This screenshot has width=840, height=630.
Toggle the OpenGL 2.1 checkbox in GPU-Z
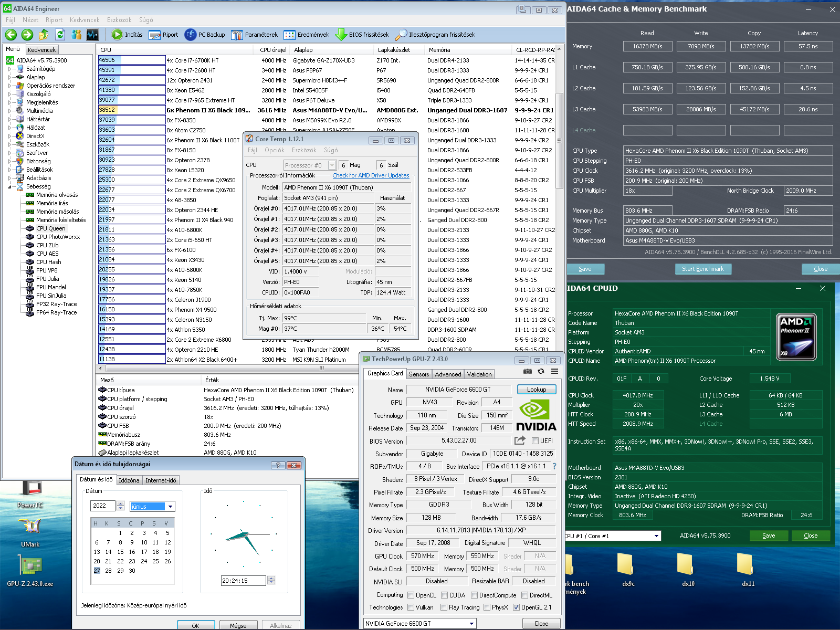(x=516, y=607)
